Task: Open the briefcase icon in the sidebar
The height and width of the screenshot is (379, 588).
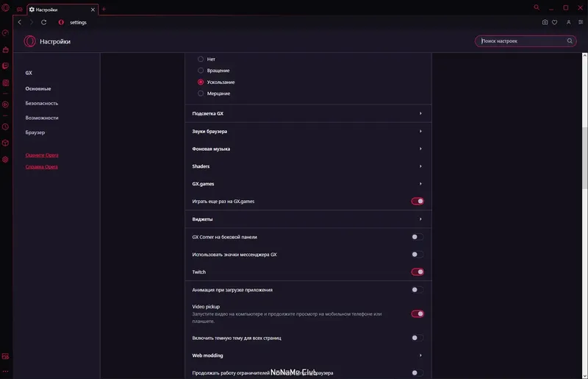Action: click(x=5, y=49)
